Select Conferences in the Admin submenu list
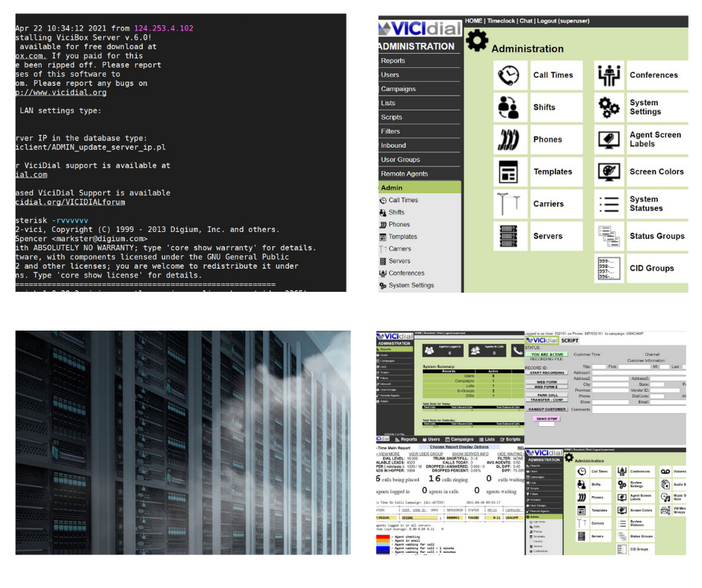This screenshot has width=702, height=588. click(x=406, y=273)
